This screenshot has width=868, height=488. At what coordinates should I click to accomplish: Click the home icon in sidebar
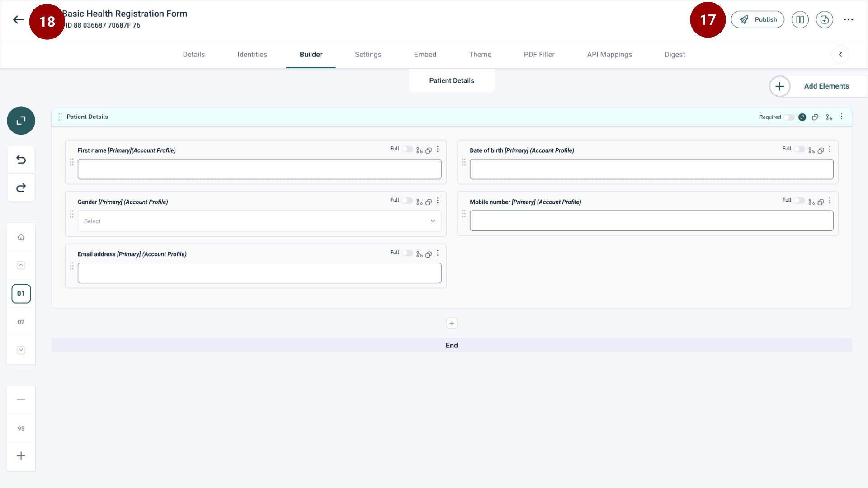pos(21,237)
